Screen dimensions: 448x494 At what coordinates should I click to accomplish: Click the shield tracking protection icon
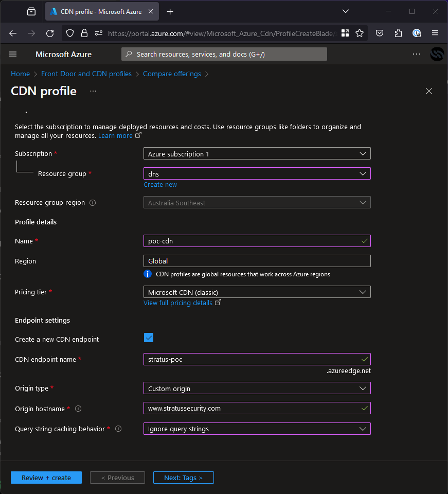click(70, 33)
